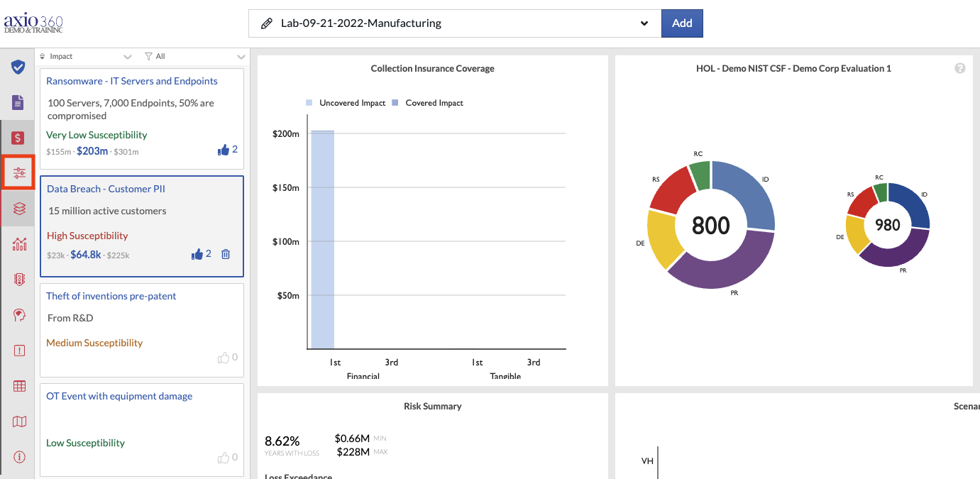The image size is (980, 479).
Task: Toggle Uncovered Impact legend entry
Action: pos(346,103)
